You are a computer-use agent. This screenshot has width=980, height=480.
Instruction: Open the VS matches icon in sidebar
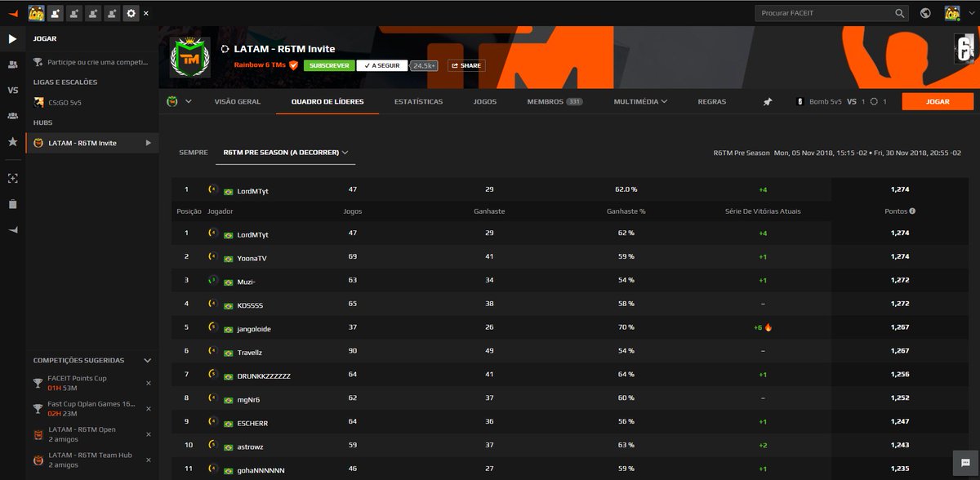12,90
